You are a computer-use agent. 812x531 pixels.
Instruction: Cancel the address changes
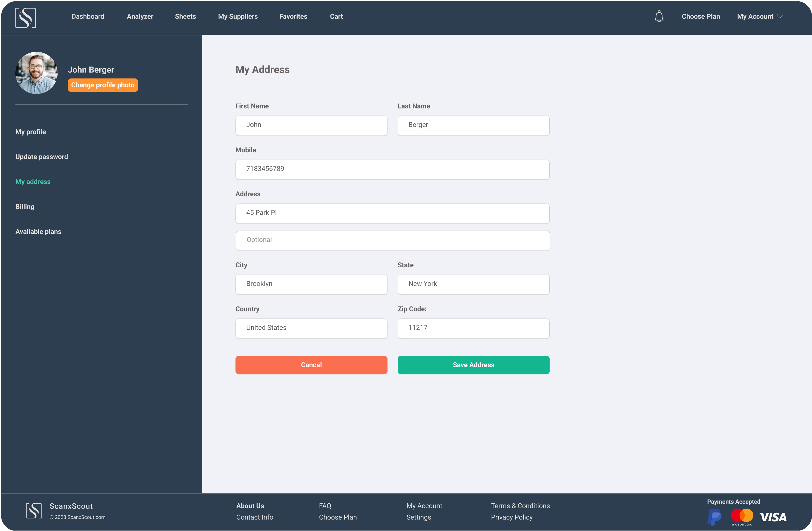(311, 365)
